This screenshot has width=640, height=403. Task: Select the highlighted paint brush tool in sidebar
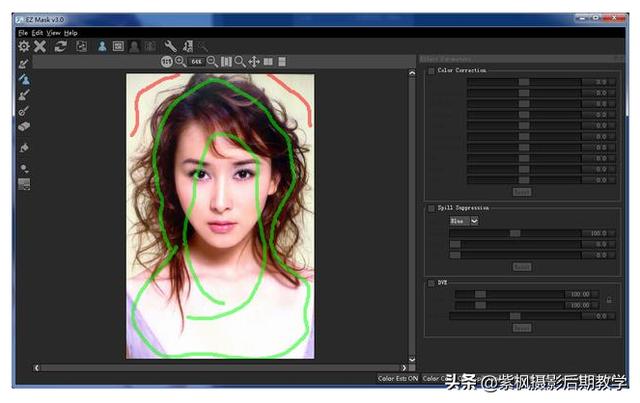click(x=24, y=79)
